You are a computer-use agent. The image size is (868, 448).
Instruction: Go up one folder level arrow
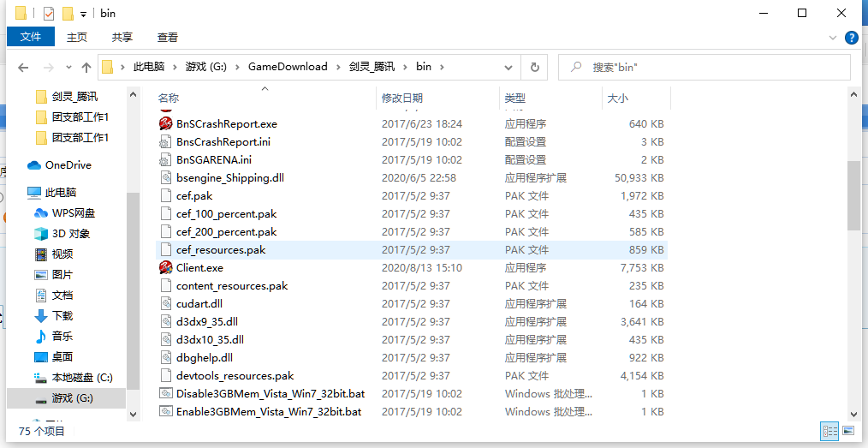(86, 68)
